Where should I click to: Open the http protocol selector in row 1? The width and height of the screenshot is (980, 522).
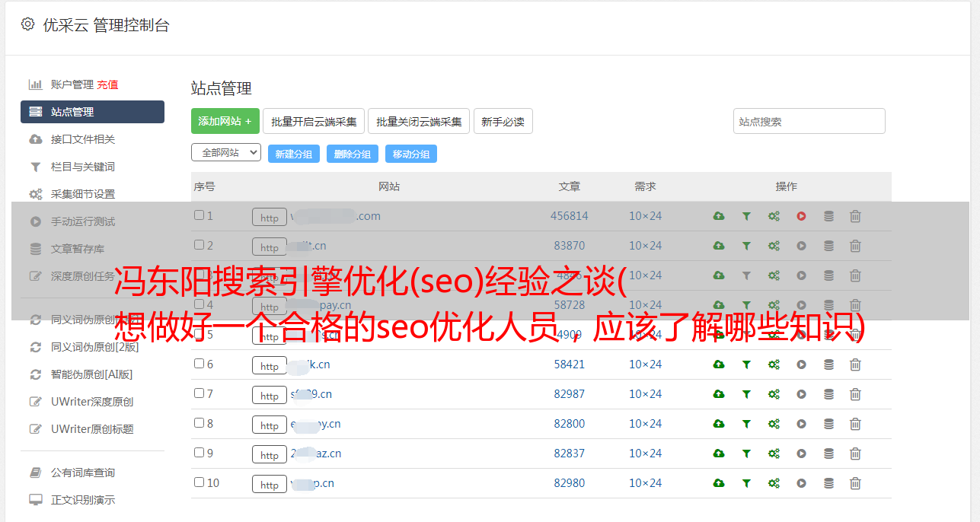click(270, 217)
